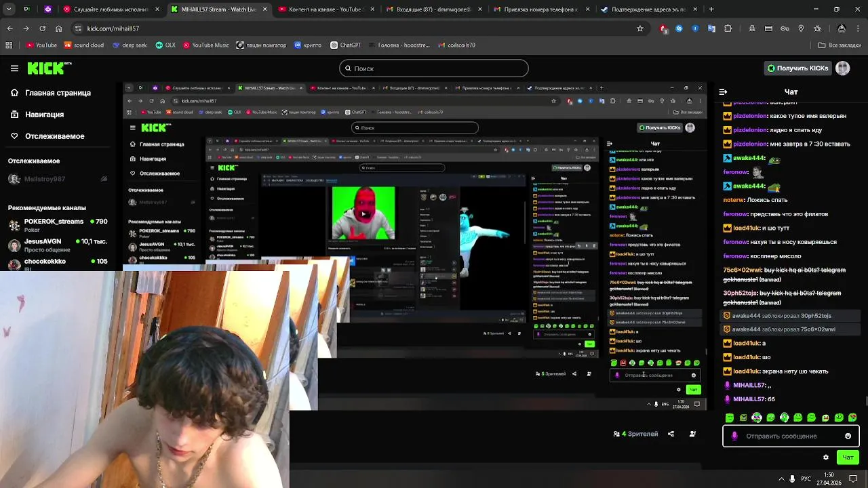Open OLX bookmark
Image resolution: width=868 pixels, height=488 pixels.
[165, 45]
